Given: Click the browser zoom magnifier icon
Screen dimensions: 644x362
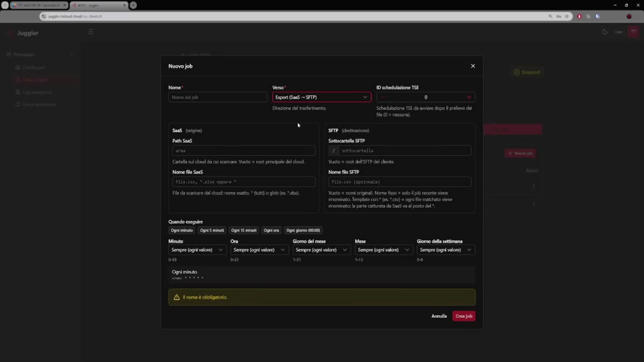Looking at the screenshot, I should 550,16.
